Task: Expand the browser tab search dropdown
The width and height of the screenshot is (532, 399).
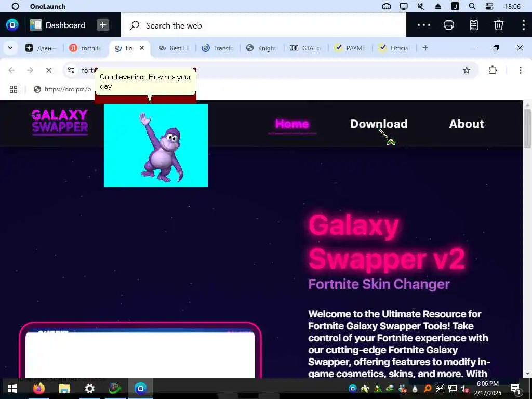Action: [10, 48]
